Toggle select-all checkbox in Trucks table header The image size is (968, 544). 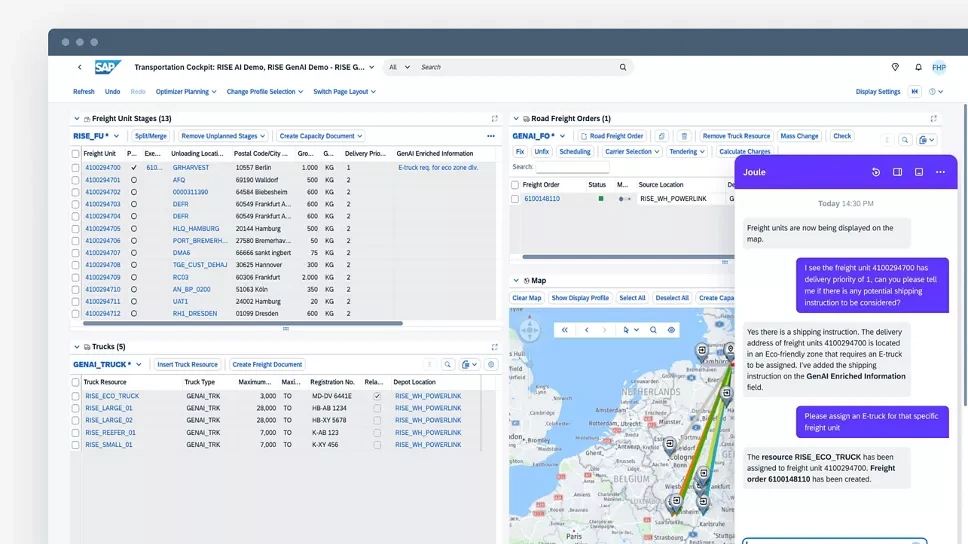[75, 382]
